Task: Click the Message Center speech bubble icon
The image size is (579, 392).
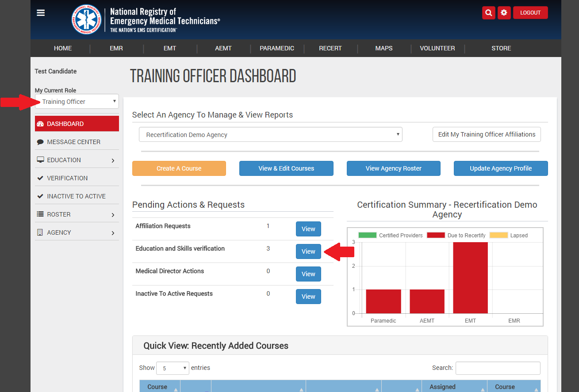Action: click(x=40, y=142)
